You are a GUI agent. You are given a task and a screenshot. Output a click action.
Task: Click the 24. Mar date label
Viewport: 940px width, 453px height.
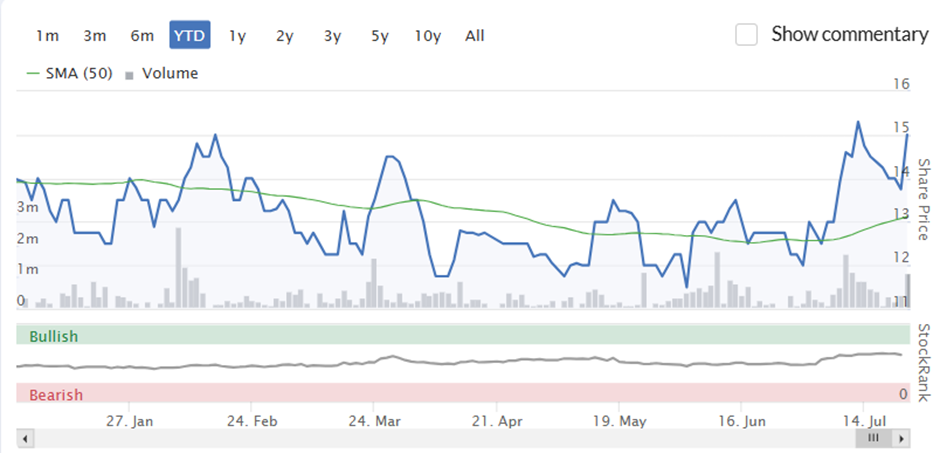[x=375, y=421]
